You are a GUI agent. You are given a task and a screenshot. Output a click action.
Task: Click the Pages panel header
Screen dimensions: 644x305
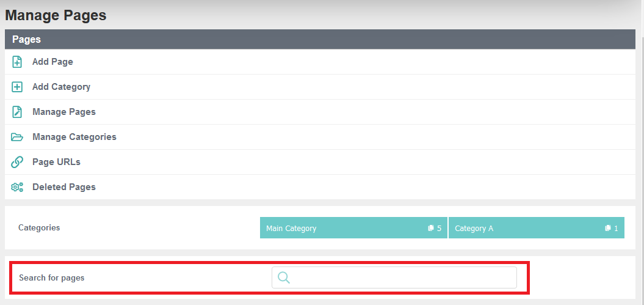click(320, 39)
